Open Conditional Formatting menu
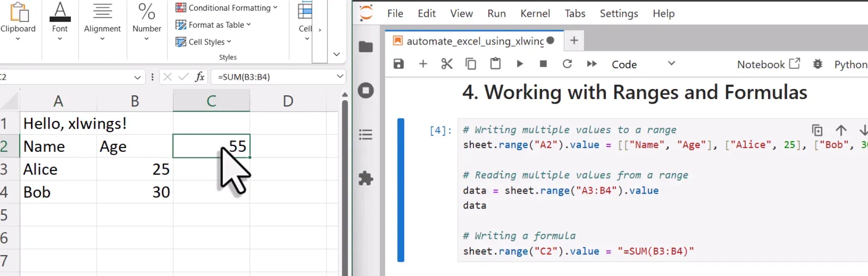Viewport: 868px width, 276px height. tap(227, 8)
